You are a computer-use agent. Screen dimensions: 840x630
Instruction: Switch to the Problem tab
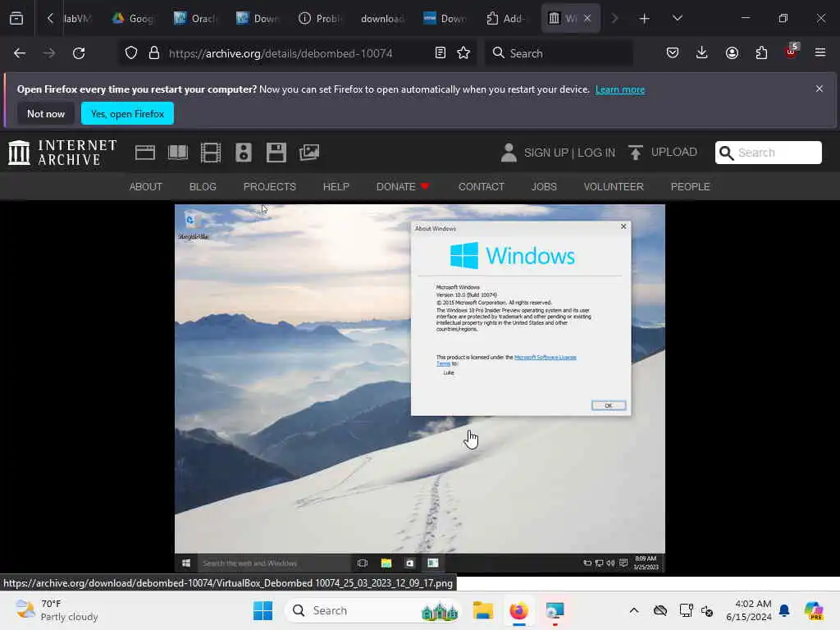[320, 19]
